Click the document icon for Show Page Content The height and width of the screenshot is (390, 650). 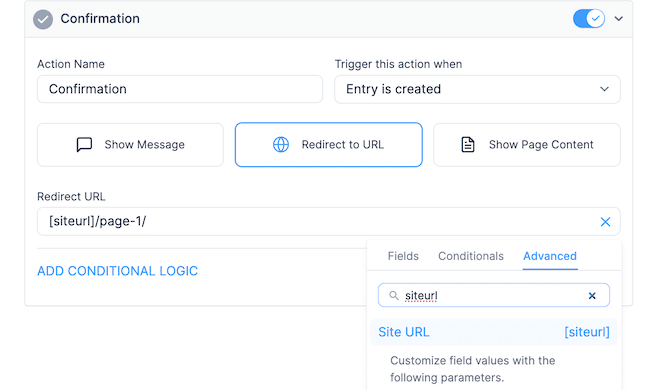point(468,145)
